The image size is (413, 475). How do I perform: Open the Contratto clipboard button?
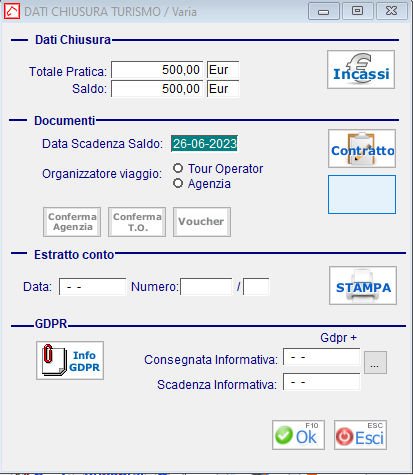362,149
